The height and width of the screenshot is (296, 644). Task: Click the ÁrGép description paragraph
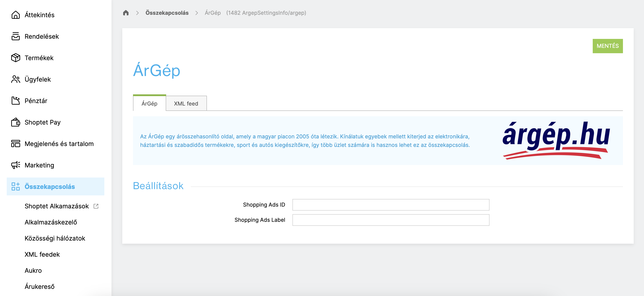click(x=305, y=141)
